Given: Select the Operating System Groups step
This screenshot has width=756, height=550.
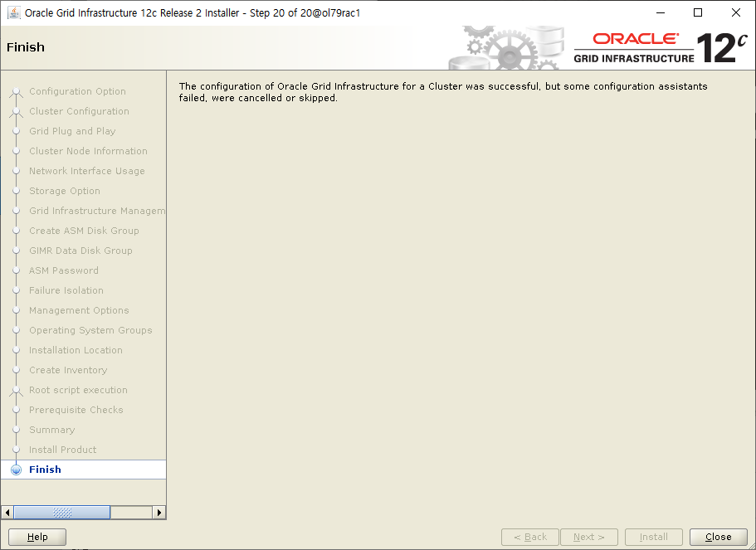Looking at the screenshot, I should 90,330.
